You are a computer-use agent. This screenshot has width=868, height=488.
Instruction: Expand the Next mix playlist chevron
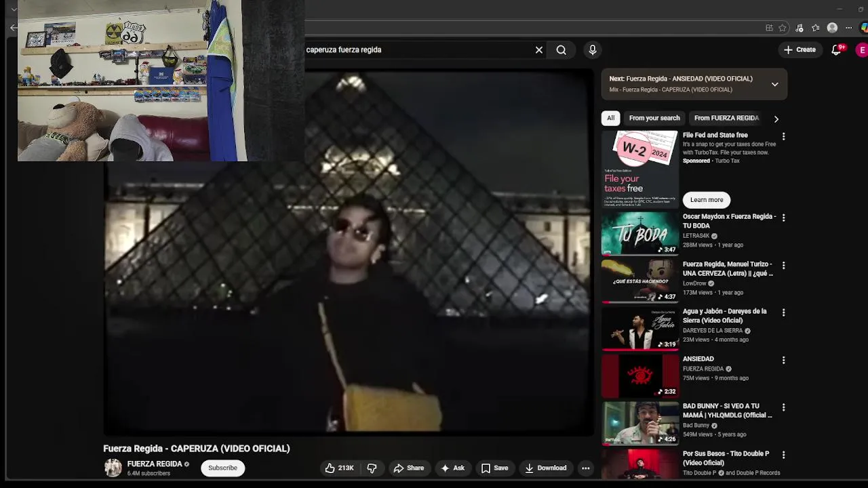click(x=774, y=84)
